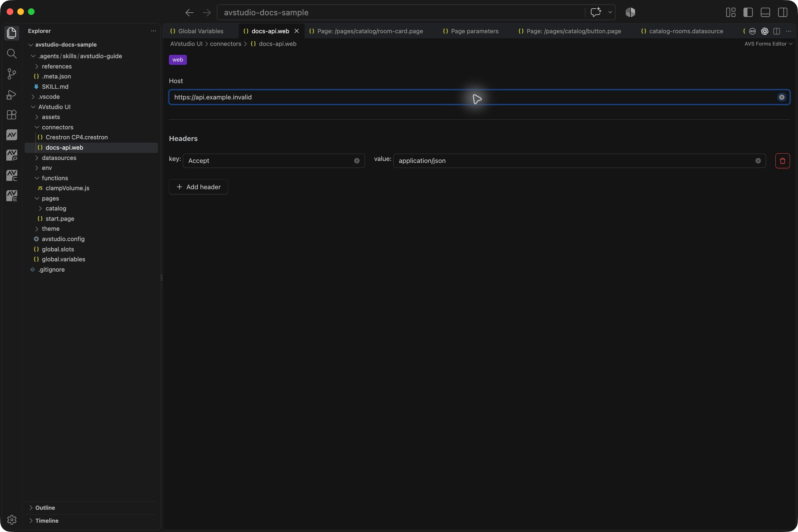Collapse the connectors folder
Image resolution: width=798 pixels, height=532 pixels.
pyautogui.click(x=57, y=127)
